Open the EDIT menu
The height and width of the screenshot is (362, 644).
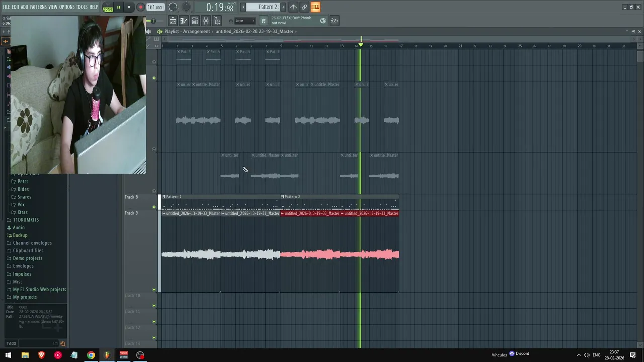tap(16, 7)
